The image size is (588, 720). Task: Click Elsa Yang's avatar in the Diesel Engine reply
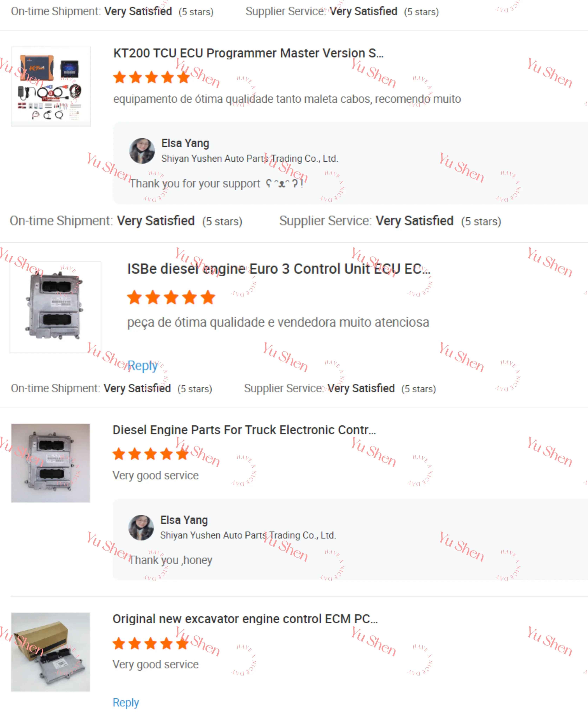coord(141,528)
